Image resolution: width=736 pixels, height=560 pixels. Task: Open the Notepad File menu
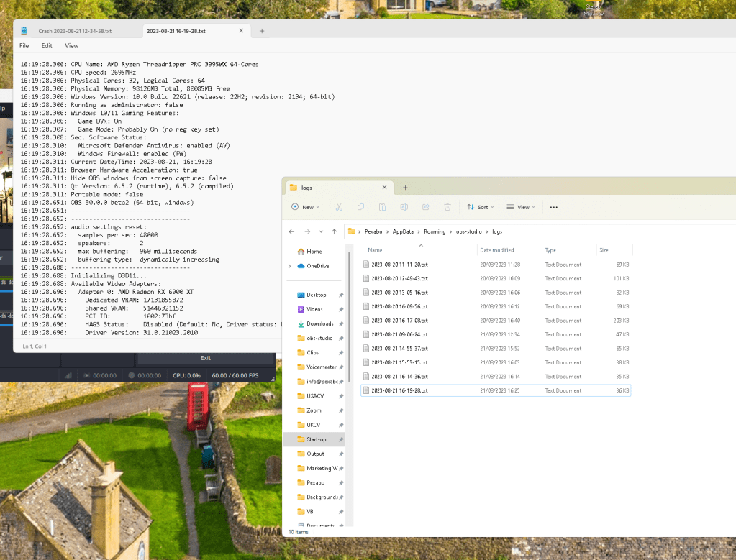point(24,45)
